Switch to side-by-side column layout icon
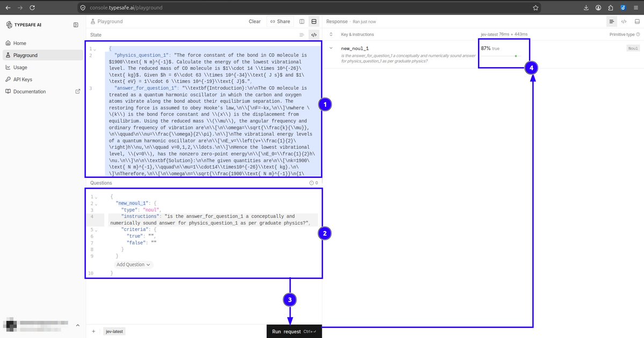The width and height of the screenshot is (644, 338). (x=302, y=21)
